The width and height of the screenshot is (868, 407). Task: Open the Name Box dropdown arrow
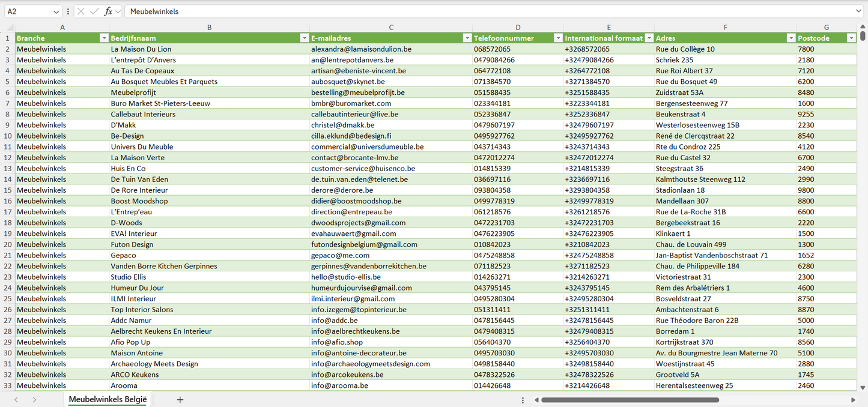56,11
